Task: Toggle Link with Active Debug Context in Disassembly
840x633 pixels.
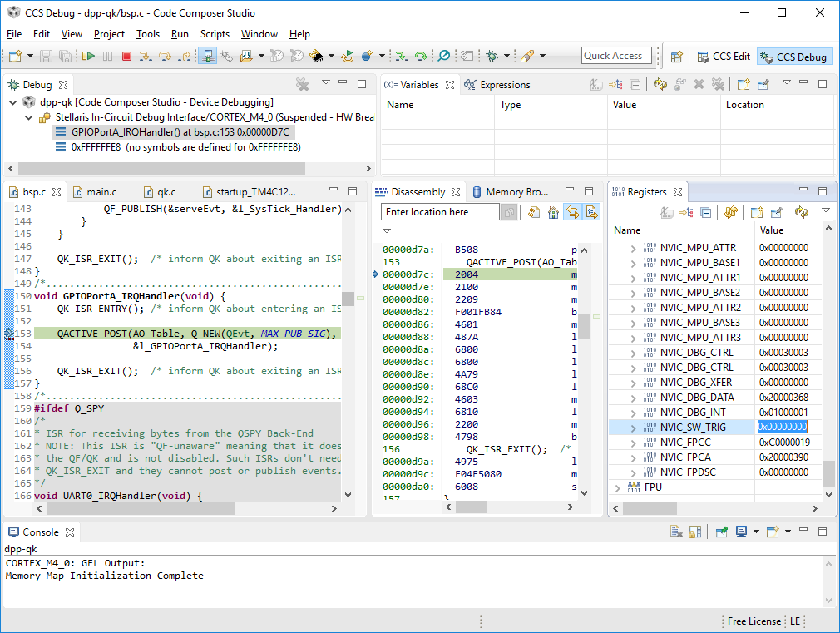Action: click(572, 212)
